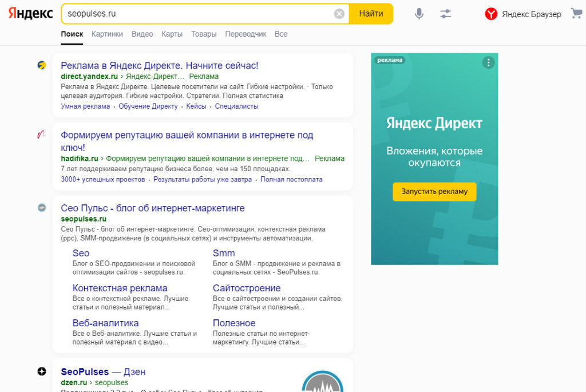Open the Переводчик tab
The image size is (586, 392).
tap(246, 34)
